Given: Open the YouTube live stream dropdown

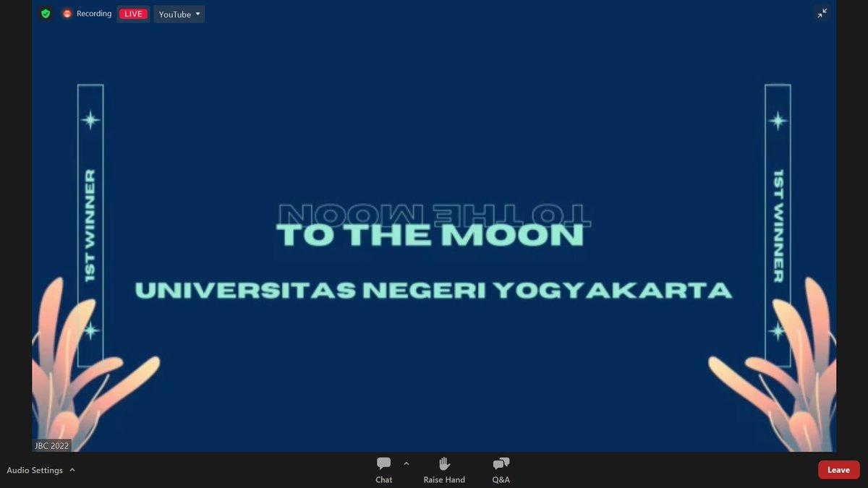Looking at the screenshot, I should tap(179, 14).
